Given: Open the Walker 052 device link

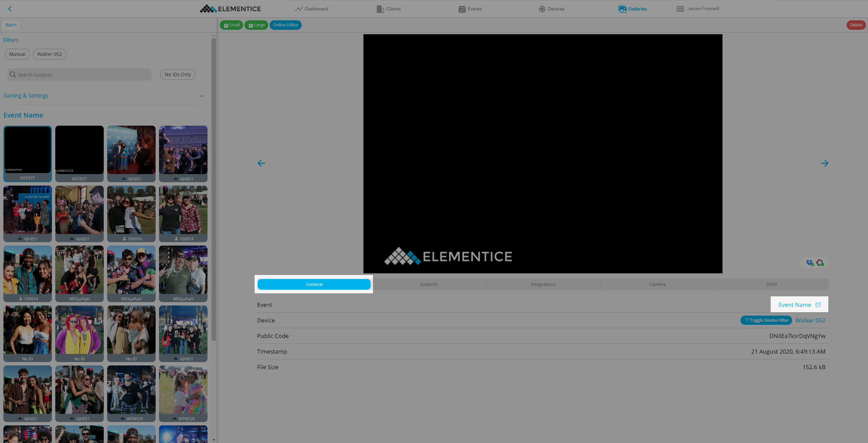Looking at the screenshot, I should click(x=810, y=320).
